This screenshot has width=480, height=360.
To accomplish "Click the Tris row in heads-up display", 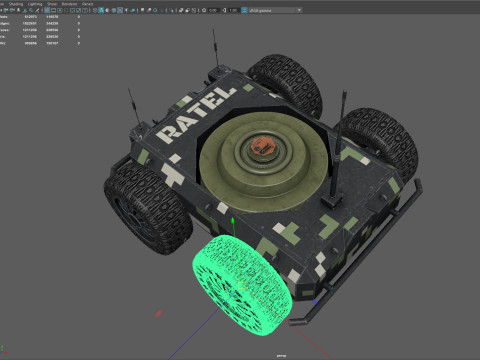I will [x=40, y=37].
